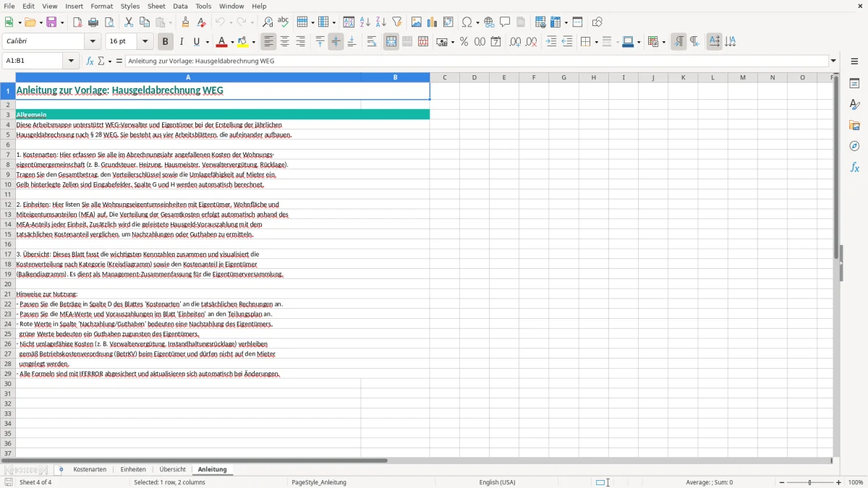Viewport: 868px width, 488px height.
Task: Insert a chart
Action: (433, 22)
